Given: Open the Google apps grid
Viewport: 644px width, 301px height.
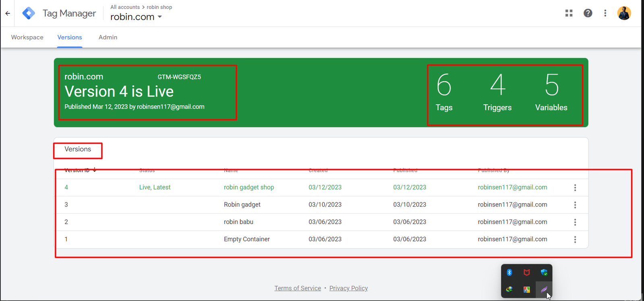Looking at the screenshot, I should click(x=569, y=13).
